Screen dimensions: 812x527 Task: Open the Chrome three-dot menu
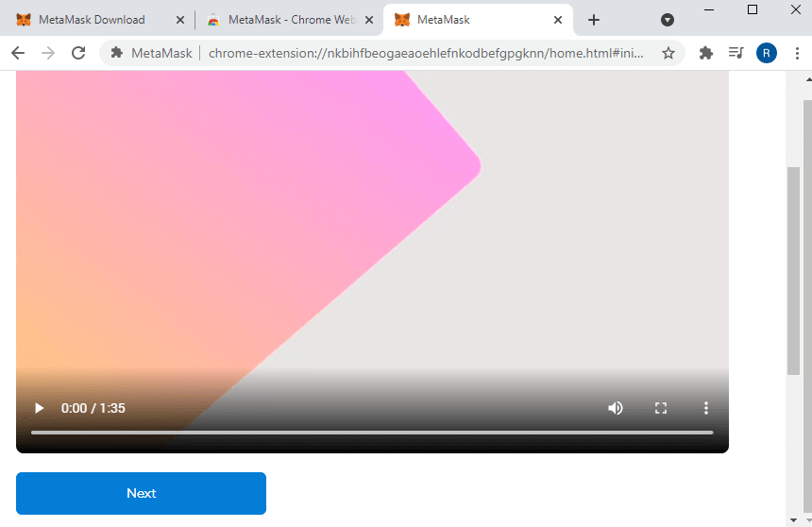click(797, 53)
